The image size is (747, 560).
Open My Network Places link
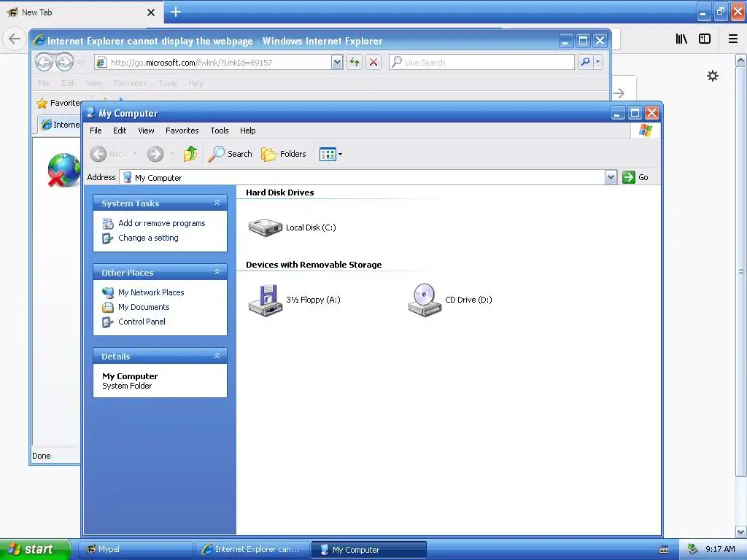click(x=151, y=292)
